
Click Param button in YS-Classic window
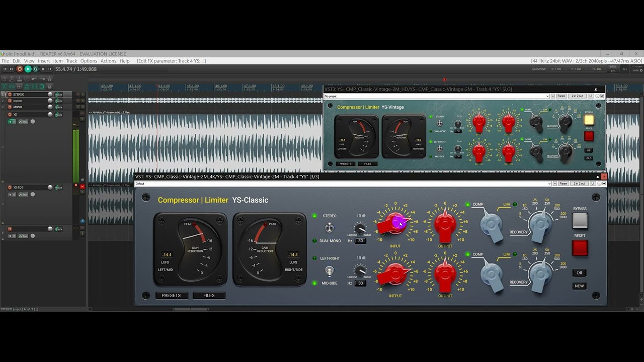[563, 184]
